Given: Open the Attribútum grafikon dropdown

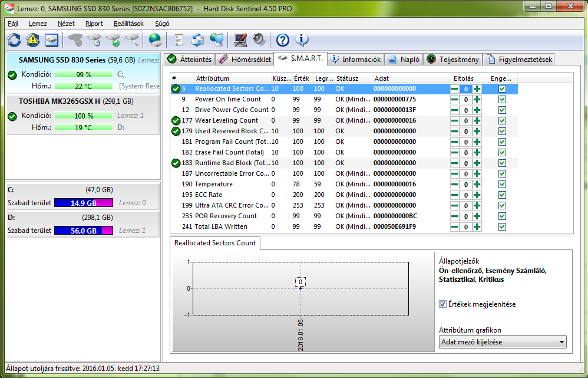Looking at the screenshot, I should [x=503, y=342].
